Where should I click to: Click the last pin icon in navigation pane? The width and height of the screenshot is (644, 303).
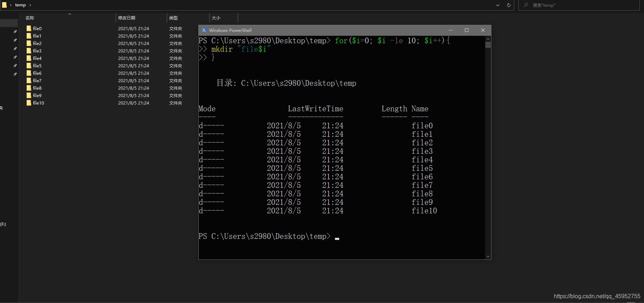[x=15, y=74]
